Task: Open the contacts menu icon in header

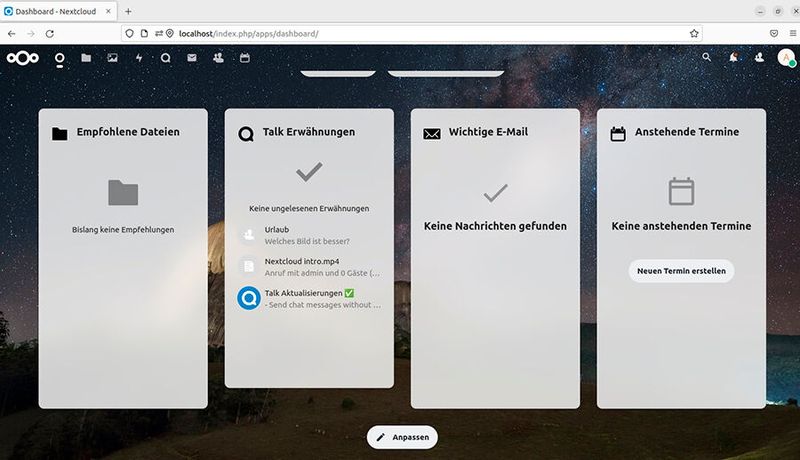Action: pos(760,58)
